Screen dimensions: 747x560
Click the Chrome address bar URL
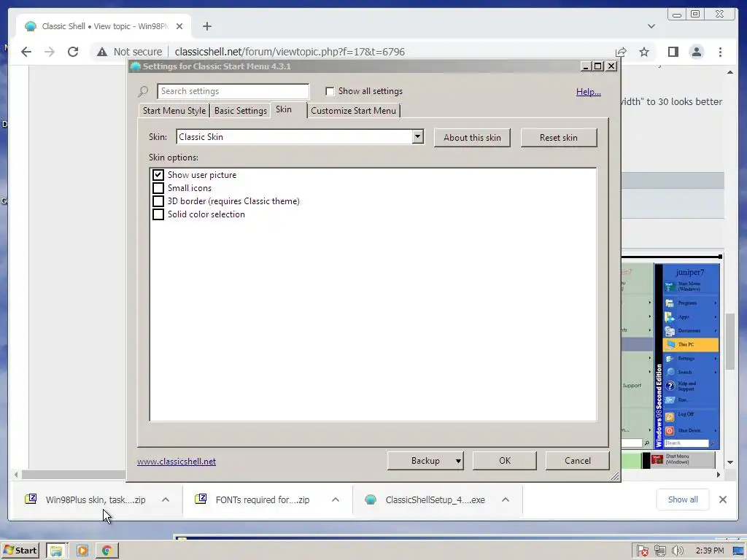pyautogui.click(x=290, y=52)
